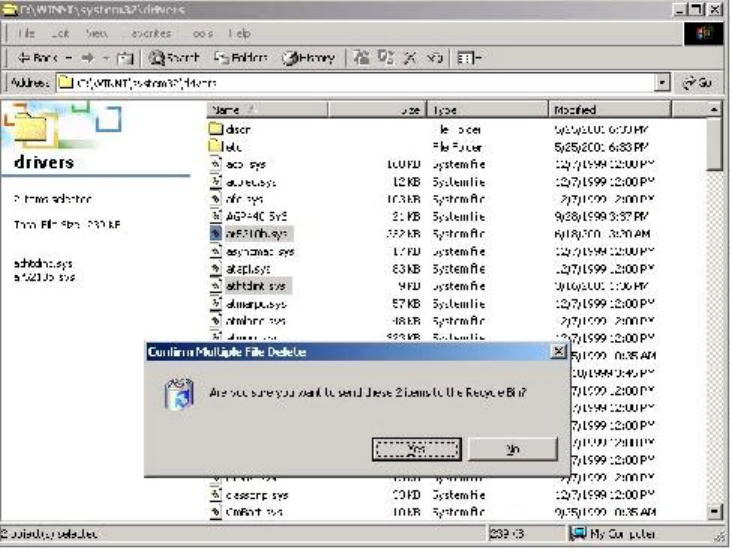Click the "83 KB" size cell

(406, 269)
